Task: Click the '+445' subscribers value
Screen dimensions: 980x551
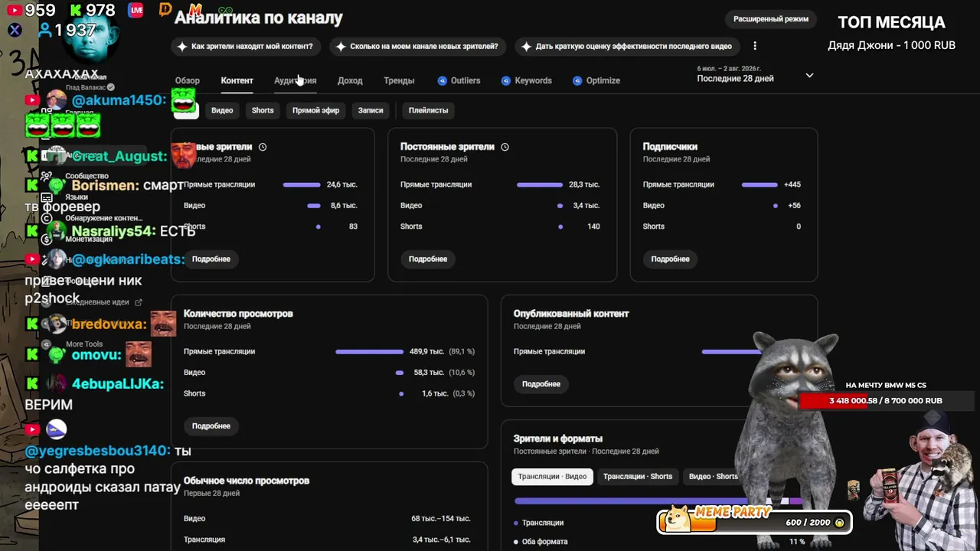Action: pyautogui.click(x=792, y=184)
